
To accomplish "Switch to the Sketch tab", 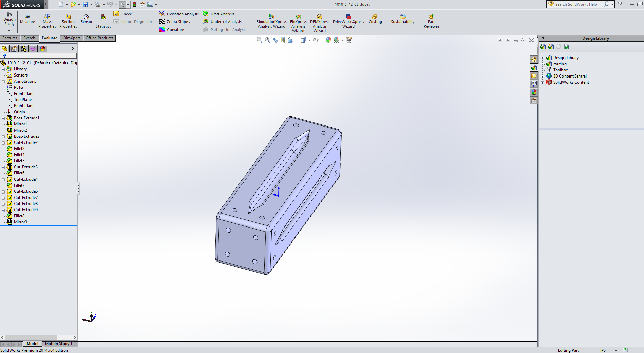I will click(29, 38).
